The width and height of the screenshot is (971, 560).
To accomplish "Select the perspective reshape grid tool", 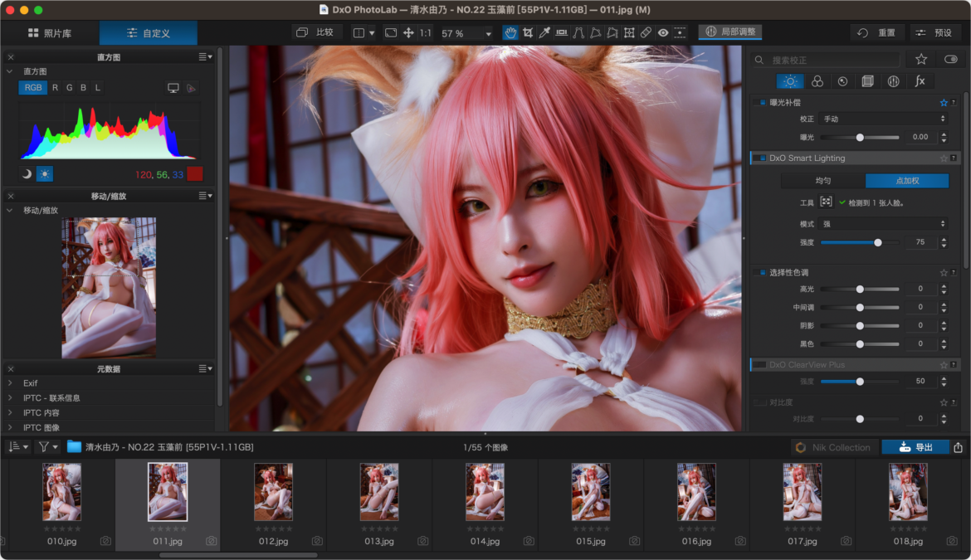I will click(629, 33).
